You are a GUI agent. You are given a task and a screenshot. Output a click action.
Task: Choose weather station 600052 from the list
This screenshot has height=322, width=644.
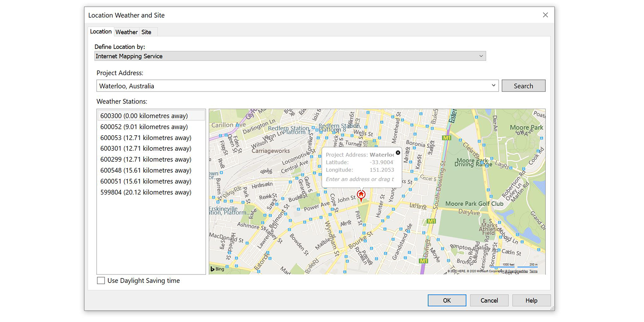point(144,127)
